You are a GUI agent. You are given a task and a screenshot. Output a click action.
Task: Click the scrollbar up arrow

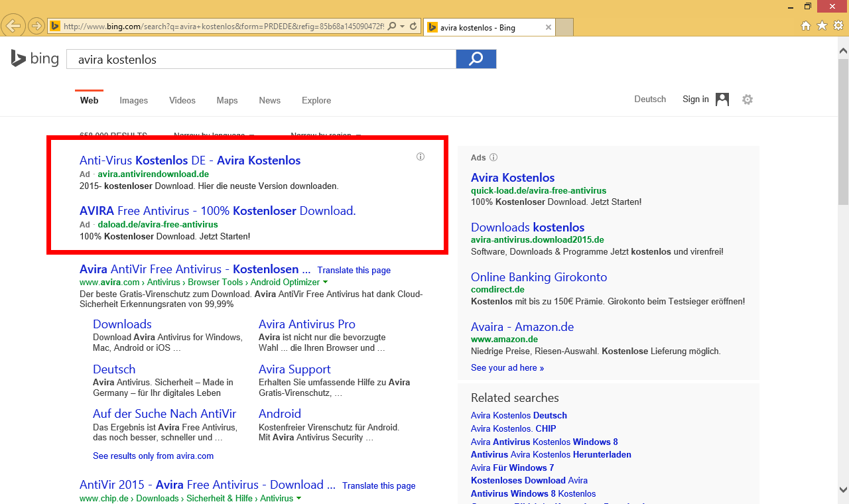[843, 50]
